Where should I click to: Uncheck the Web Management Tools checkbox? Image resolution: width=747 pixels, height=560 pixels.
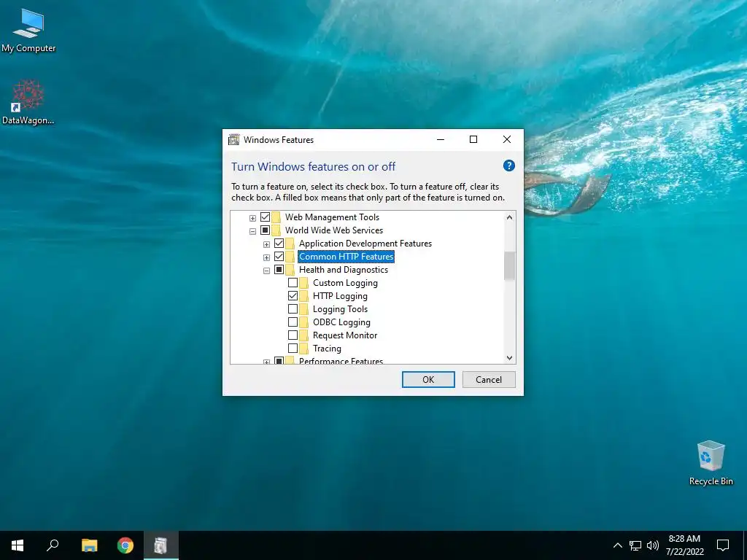[266, 217]
